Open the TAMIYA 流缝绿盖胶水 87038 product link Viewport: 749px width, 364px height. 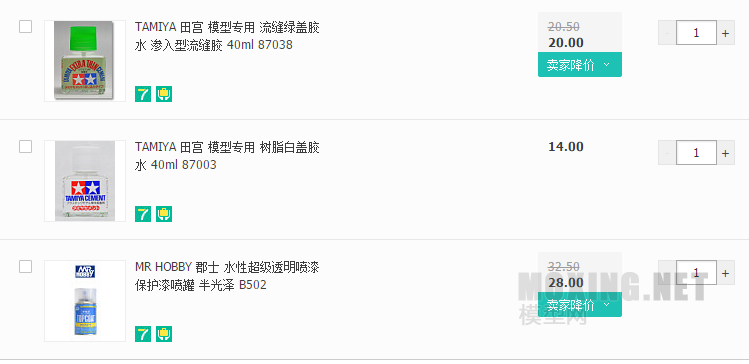227,36
